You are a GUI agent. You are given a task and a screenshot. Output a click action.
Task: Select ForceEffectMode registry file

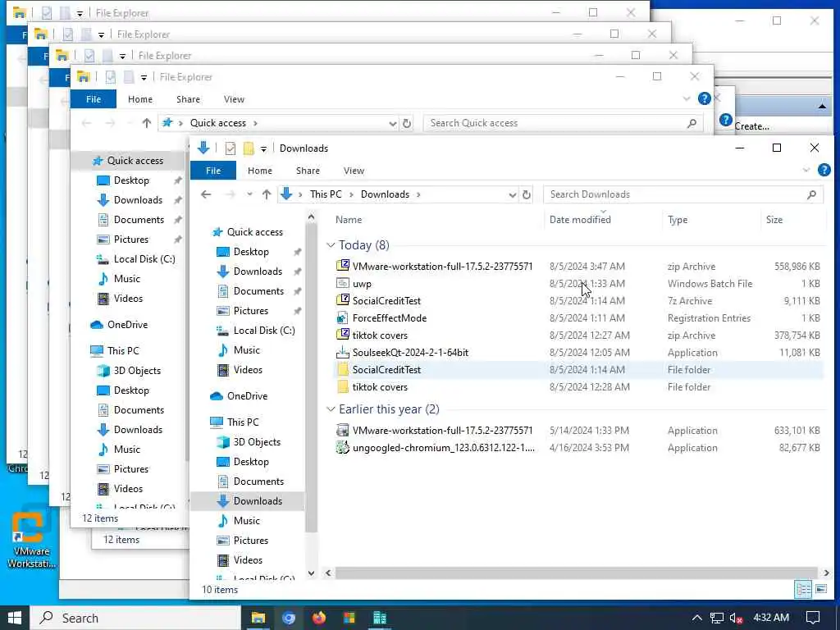[x=390, y=317]
